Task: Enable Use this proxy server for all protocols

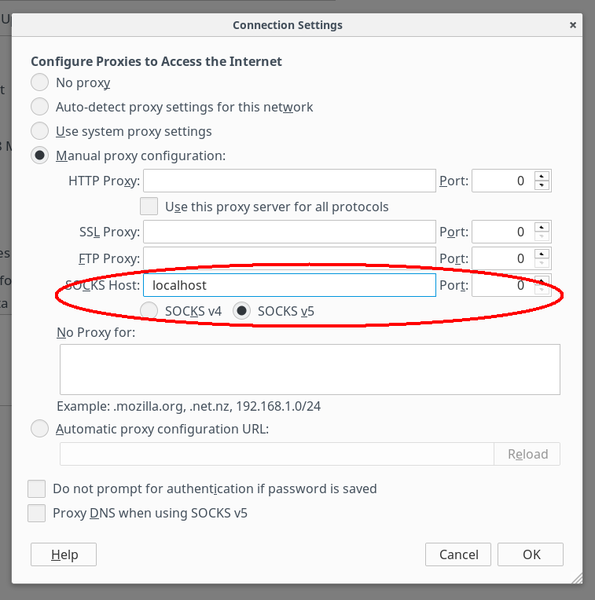Action: point(149,206)
